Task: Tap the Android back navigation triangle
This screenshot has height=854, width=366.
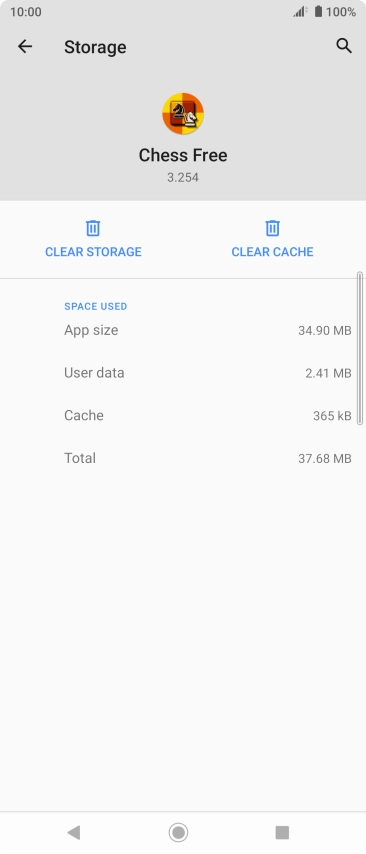Action: click(74, 832)
